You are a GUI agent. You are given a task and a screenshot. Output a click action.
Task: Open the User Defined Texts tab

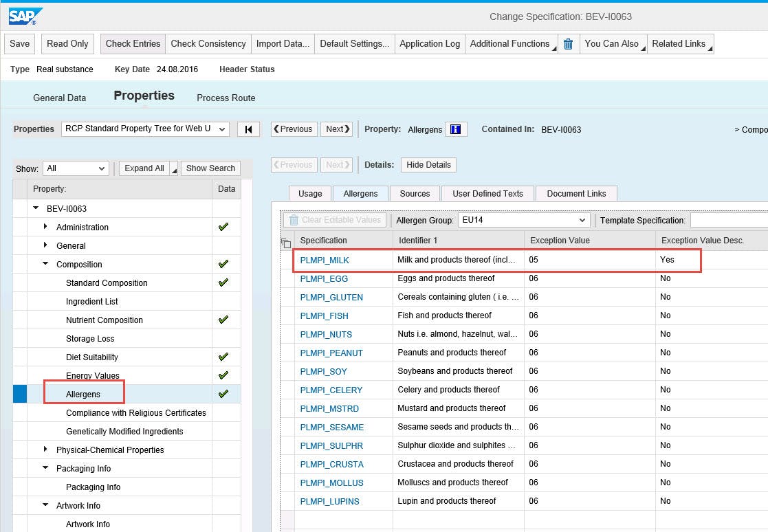pos(487,194)
